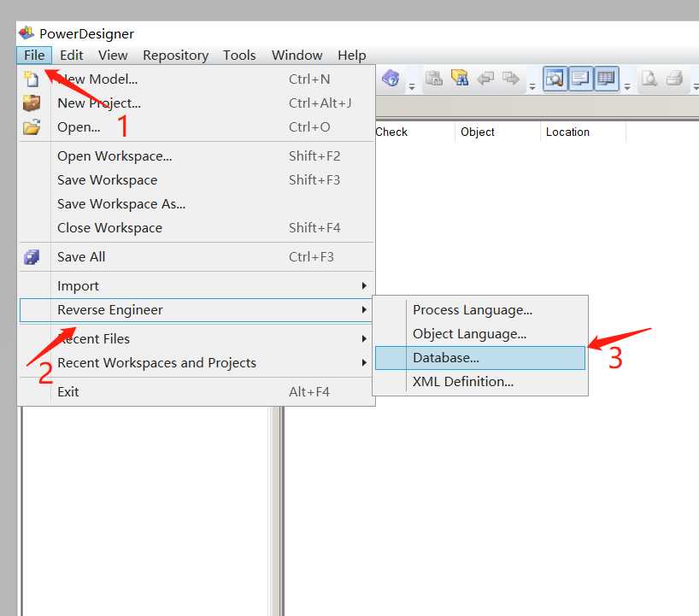Screen dimensions: 699x616
Task: Choose XML Definition... submenu item
Action: click(480, 382)
